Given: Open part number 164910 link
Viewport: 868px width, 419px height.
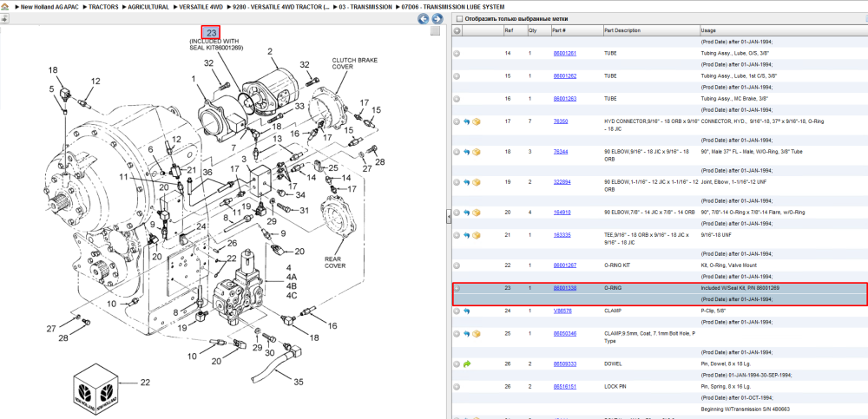Looking at the screenshot, I should (x=562, y=213).
